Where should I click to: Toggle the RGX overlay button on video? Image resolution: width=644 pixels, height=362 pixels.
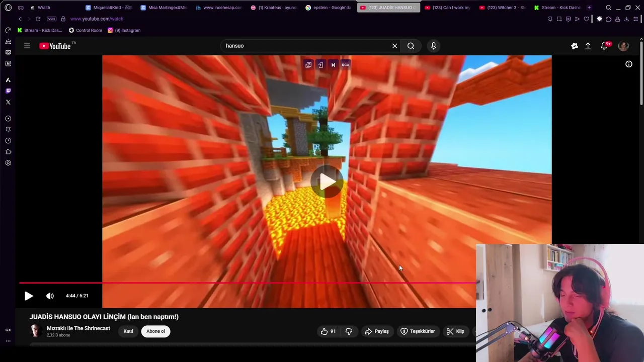[346, 65]
